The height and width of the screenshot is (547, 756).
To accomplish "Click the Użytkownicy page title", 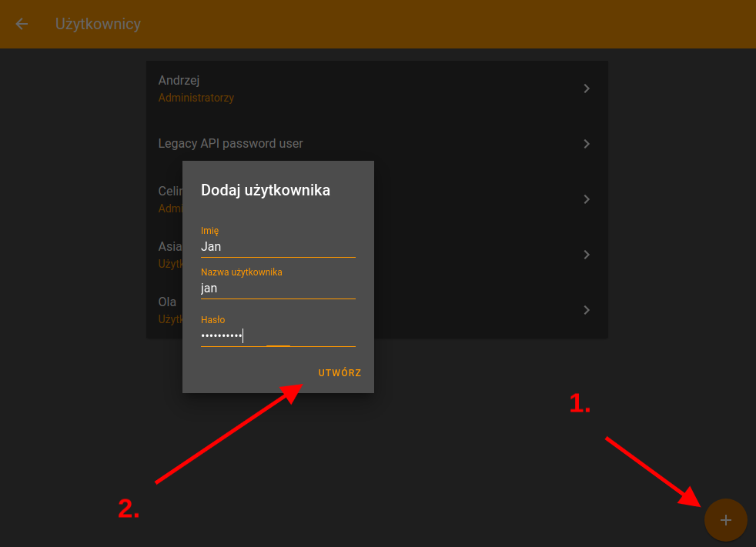I will [x=98, y=24].
